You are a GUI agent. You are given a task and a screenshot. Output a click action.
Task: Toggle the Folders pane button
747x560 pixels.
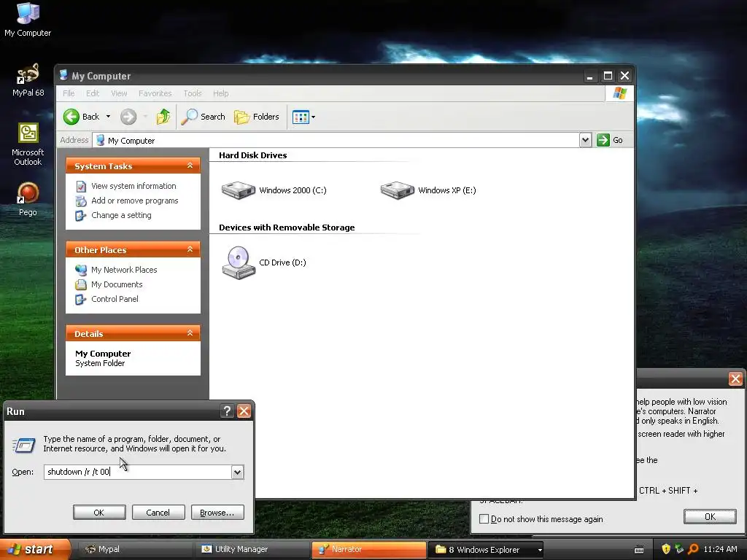pyautogui.click(x=257, y=117)
